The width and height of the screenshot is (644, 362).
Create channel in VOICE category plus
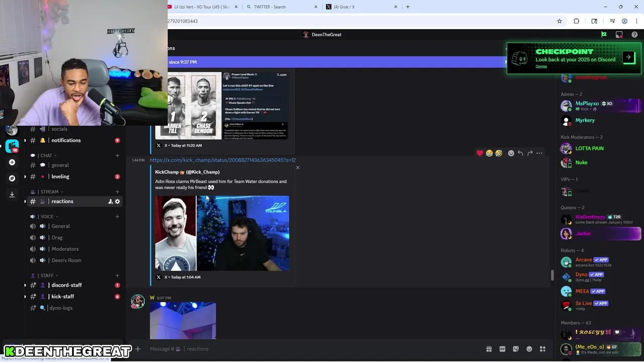pyautogui.click(x=117, y=217)
